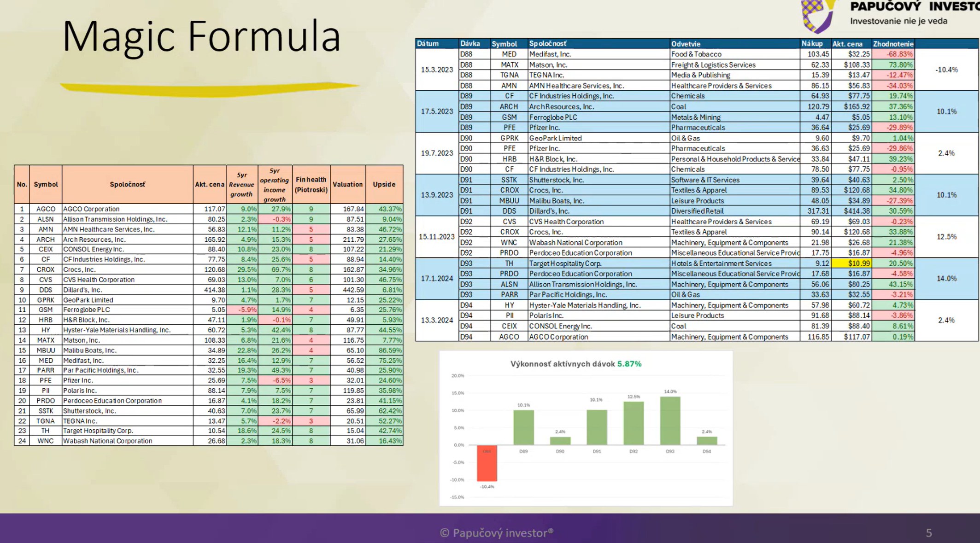Select the Malibu Boats 86.59% upside cell
The width and height of the screenshot is (980, 543).
[x=384, y=350]
